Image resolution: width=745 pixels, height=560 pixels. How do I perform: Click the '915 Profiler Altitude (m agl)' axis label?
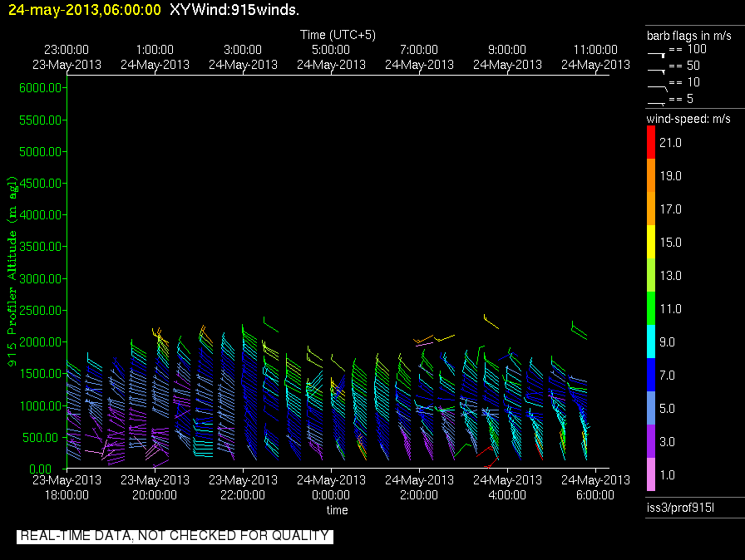coord(12,271)
